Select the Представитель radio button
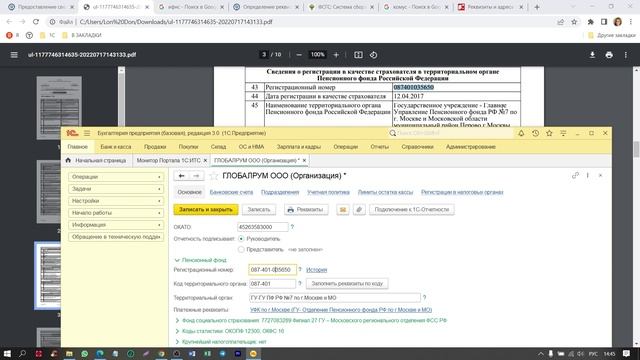 tap(241, 249)
